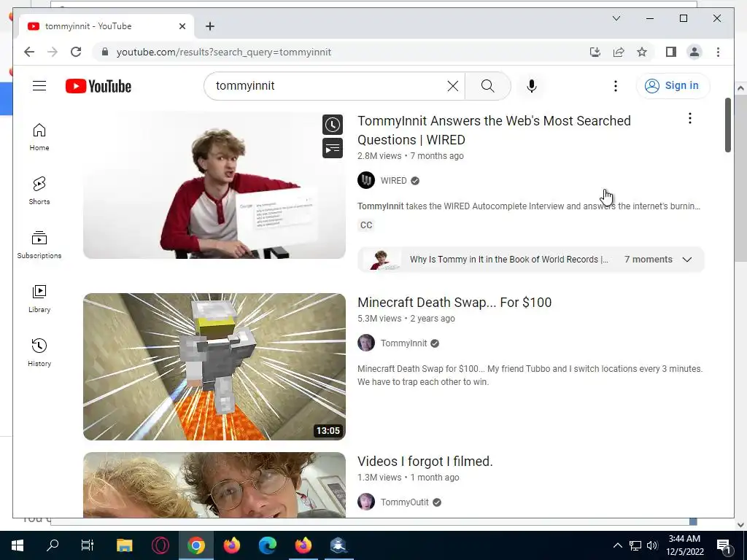Open Chrome tab search dropdown arrow
The height and width of the screenshot is (560, 747).
coord(616,18)
